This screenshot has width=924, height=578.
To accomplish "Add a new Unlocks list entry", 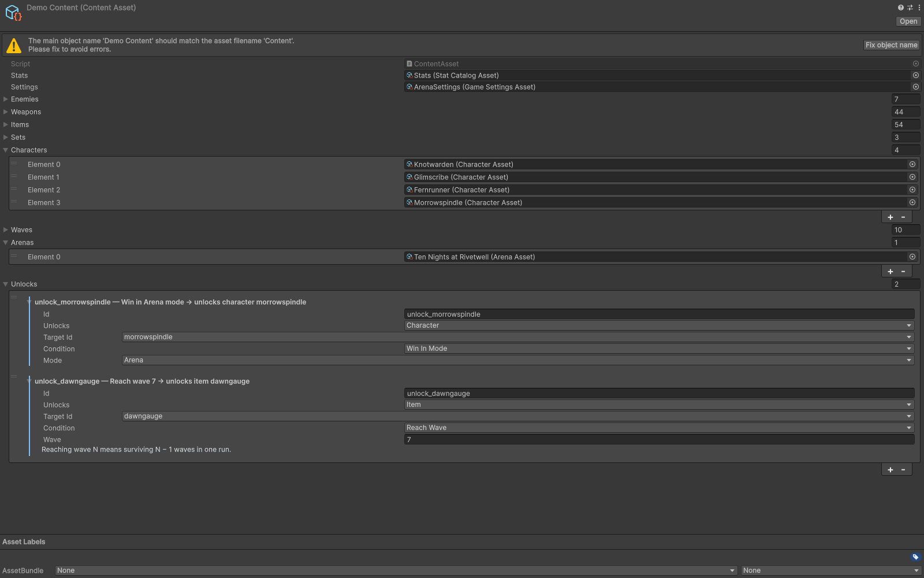I will pos(890,470).
